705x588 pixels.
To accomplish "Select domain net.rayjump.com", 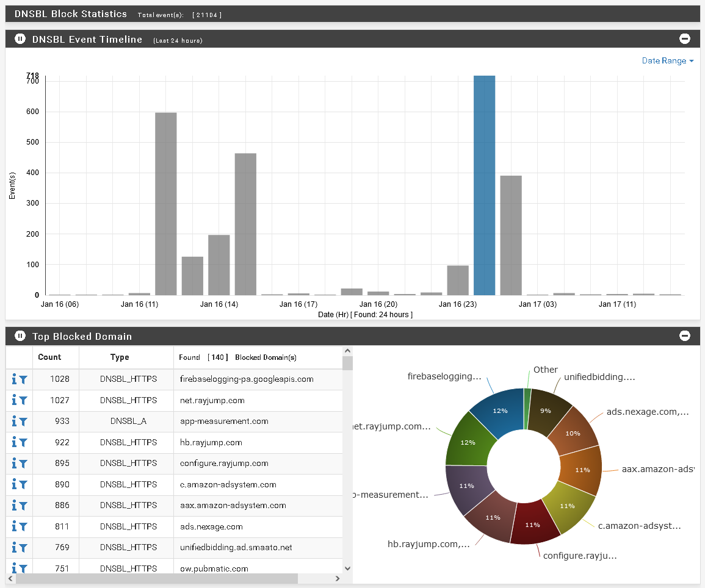I will 212,400.
